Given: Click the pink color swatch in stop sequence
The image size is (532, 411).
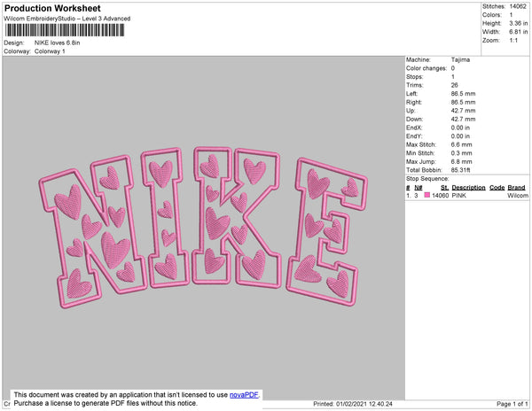Looking at the screenshot, I should (x=426, y=195).
